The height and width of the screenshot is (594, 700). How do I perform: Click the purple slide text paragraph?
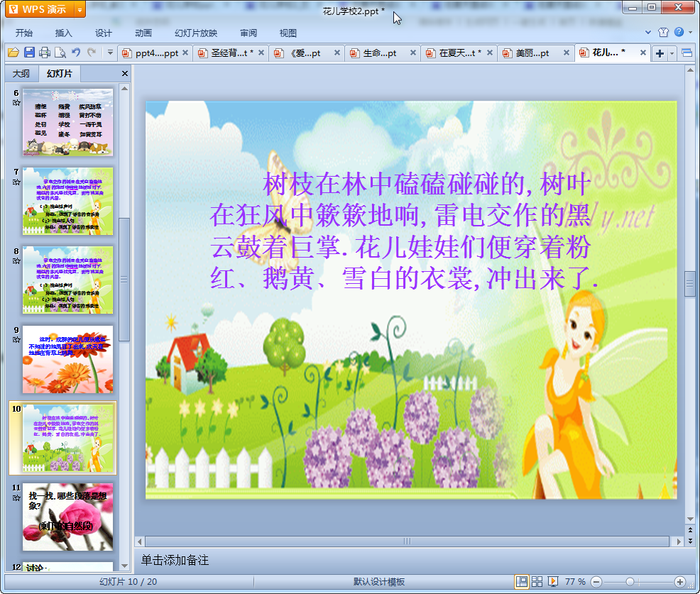point(405,231)
